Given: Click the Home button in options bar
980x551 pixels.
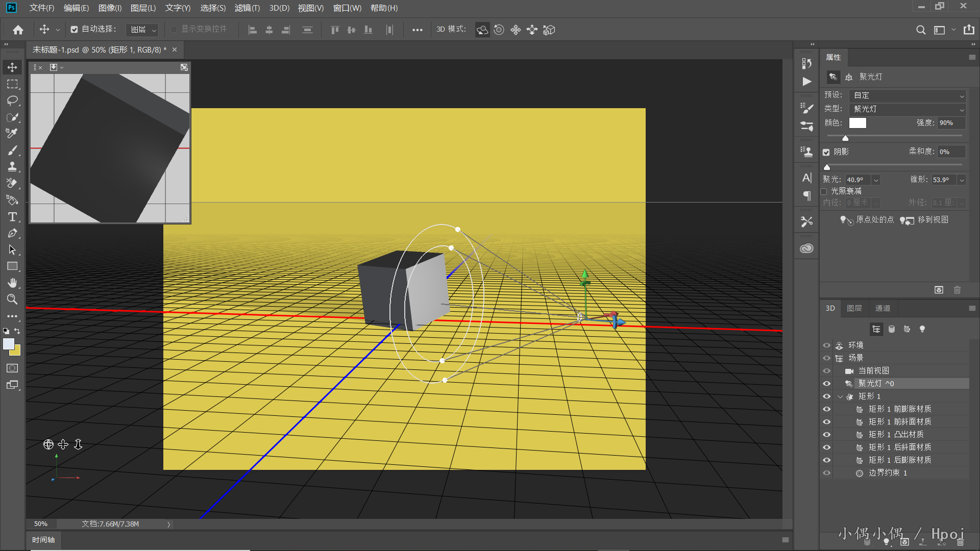Looking at the screenshot, I should click(x=18, y=30).
